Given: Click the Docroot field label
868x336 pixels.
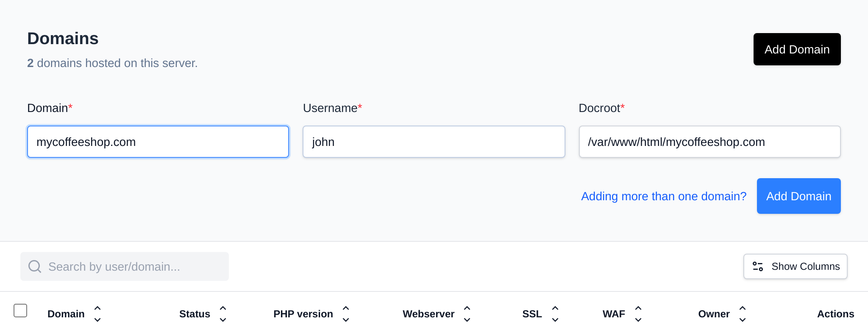Looking at the screenshot, I should [x=601, y=108].
